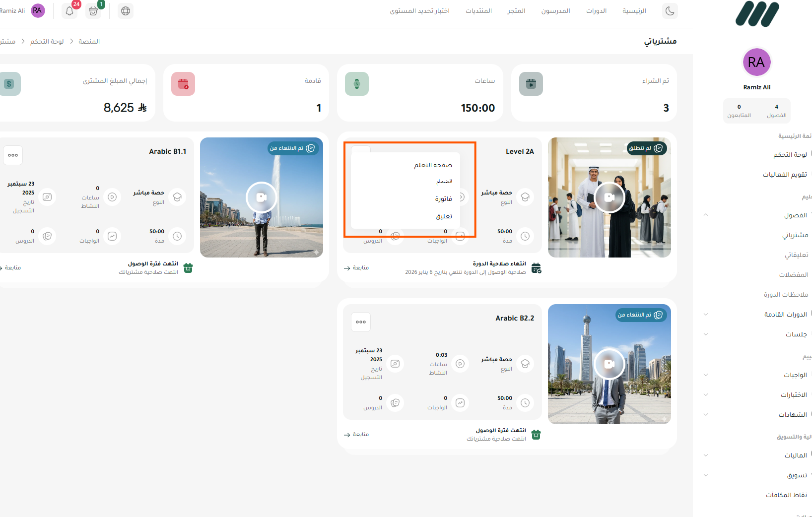Click the clock icon beside مدة in Arabic B2.2
The height and width of the screenshot is (517, 812).
pyautogui.click(x=525, y=403)
